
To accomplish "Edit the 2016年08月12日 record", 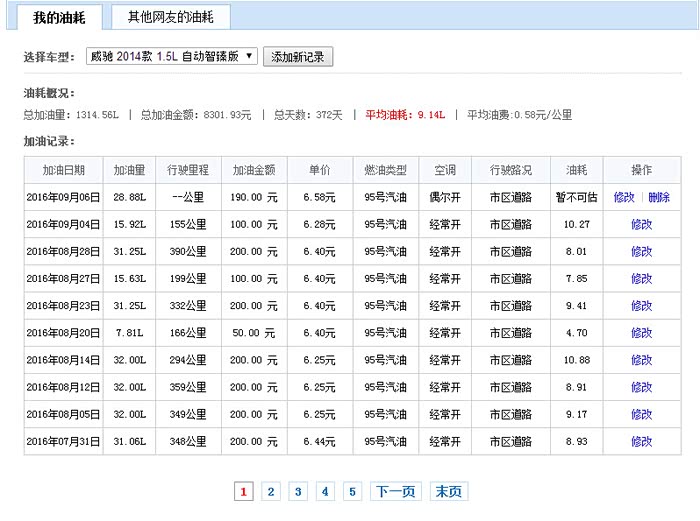I will (x=641, y=387).
